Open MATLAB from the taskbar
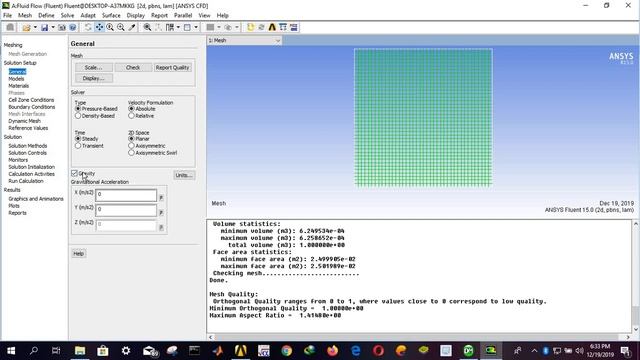 click(x=218, y=350)
